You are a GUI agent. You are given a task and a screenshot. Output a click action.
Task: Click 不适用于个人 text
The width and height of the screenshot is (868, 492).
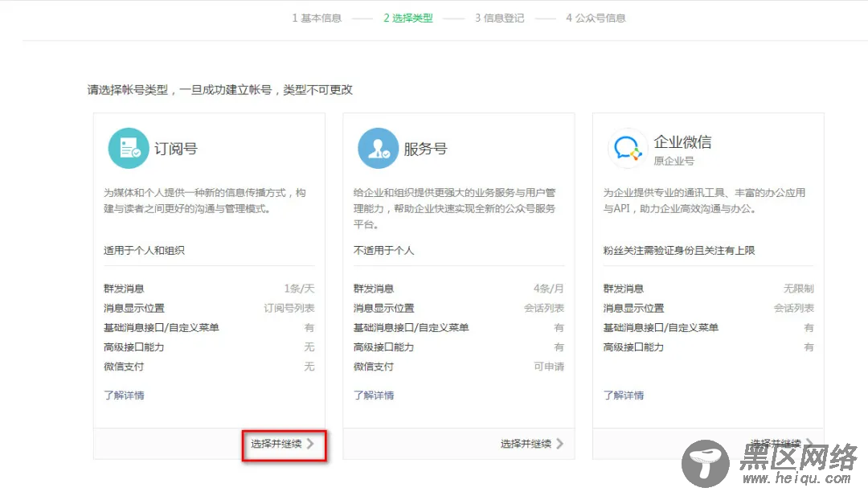[x=383, y=250]
